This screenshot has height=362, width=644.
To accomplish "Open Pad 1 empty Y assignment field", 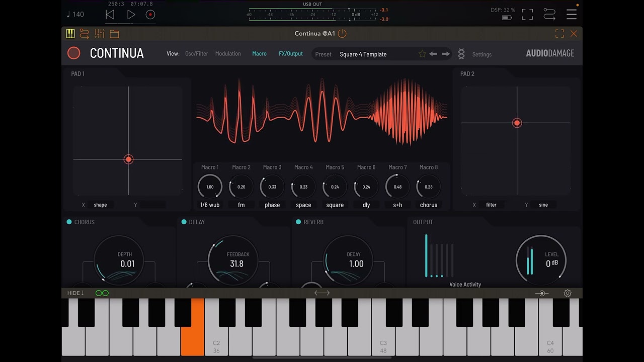I will coord(153,205).
